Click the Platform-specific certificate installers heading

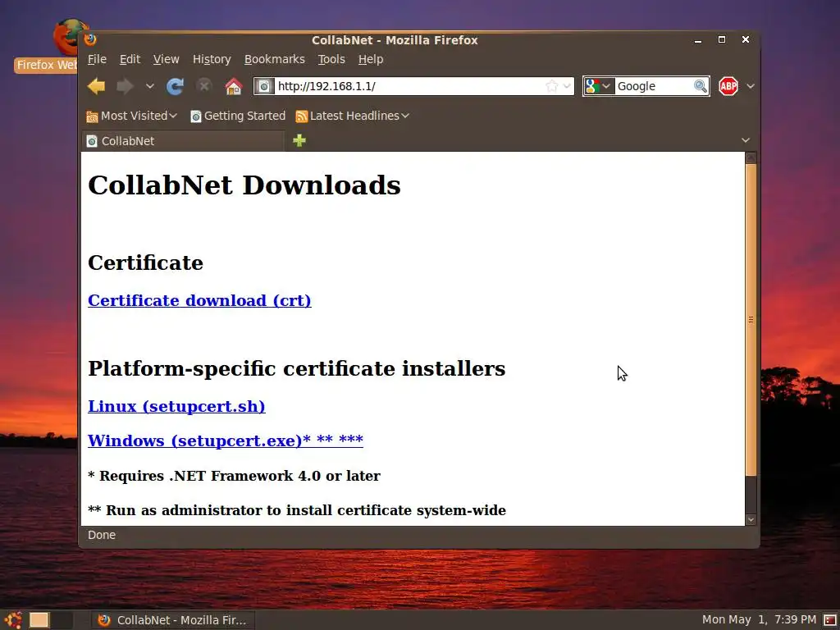[x=297, y=369]
